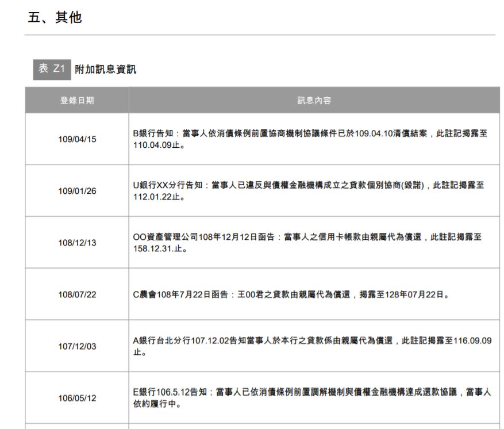Select date cell 108/07/22
504x429 pixels.
[77, 294]
